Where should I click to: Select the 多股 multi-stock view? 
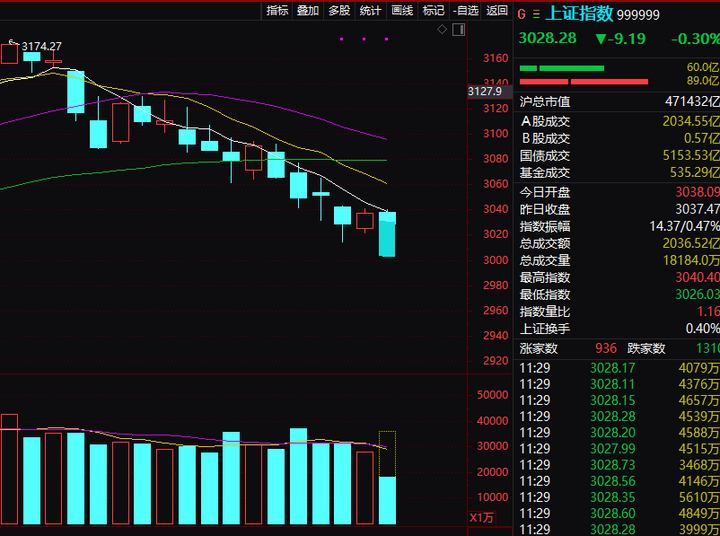coord(339,10)
